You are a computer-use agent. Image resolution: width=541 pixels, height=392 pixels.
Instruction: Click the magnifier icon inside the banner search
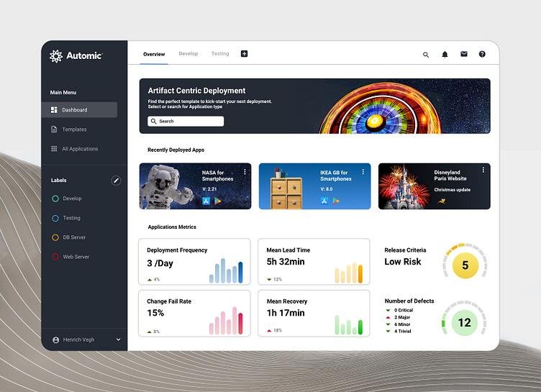tap(153, 121)
